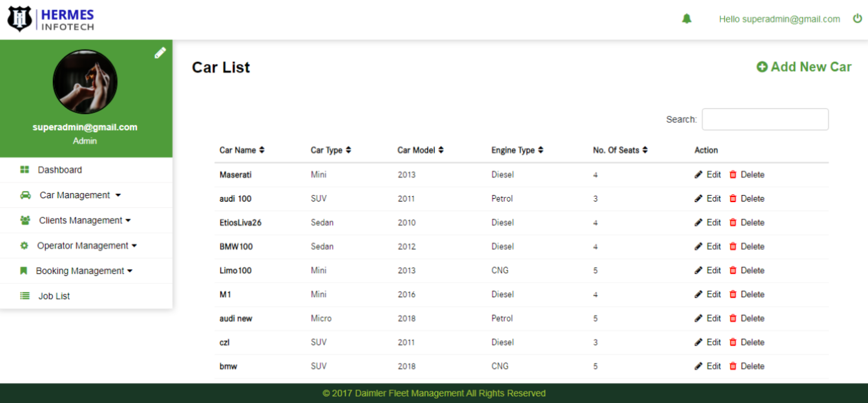868x403 pixels.
Task: Click the trash icon for EtiosLiva26
Action: coord(732,222)
